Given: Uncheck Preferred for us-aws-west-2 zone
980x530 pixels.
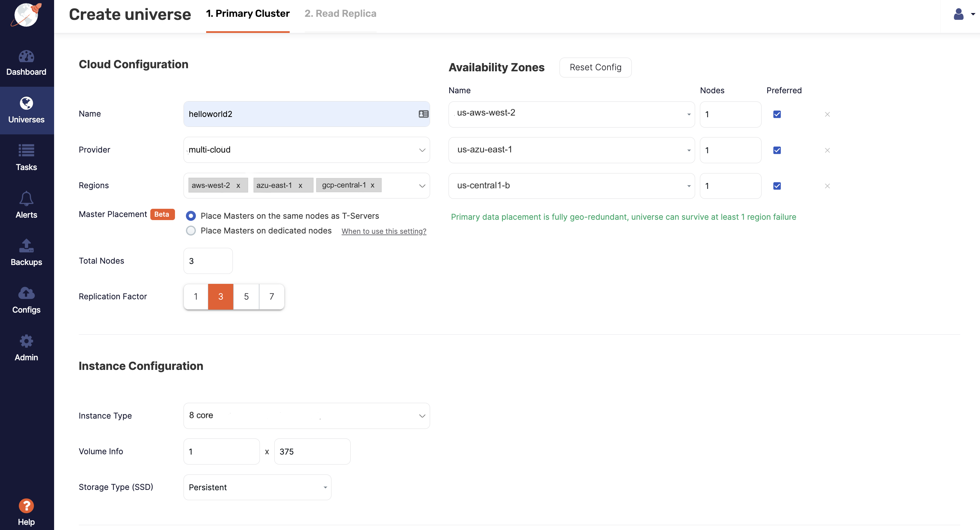Looking at the screenshot, I should 777,114.
